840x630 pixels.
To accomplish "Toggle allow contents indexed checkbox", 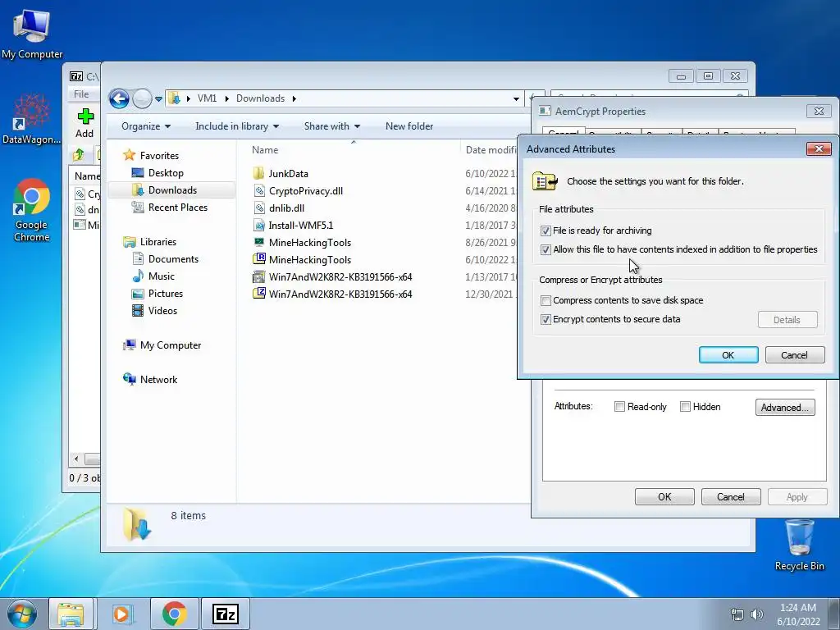I will (x=546, y=249).
